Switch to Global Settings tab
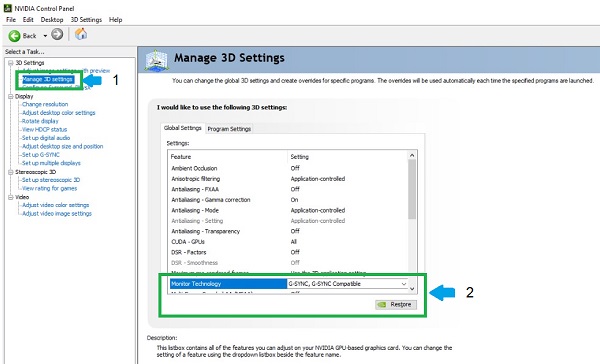600x364 pixels. pos(183,128)
